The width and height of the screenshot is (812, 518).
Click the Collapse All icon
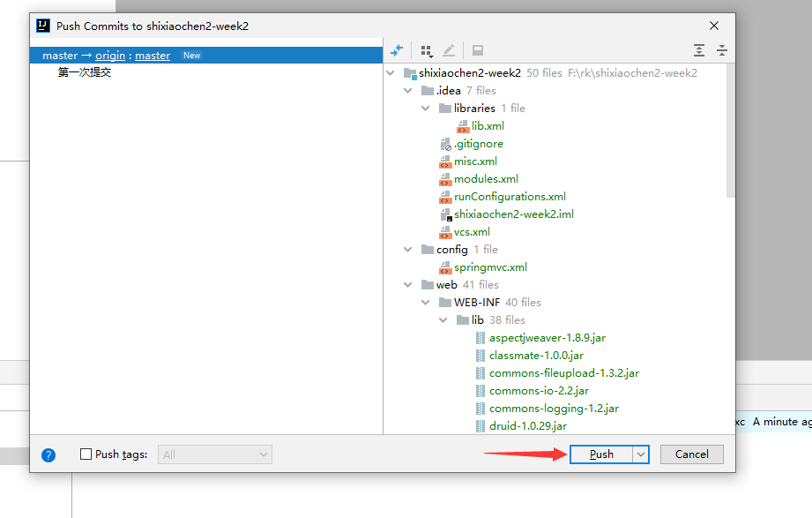click(721, 50)
